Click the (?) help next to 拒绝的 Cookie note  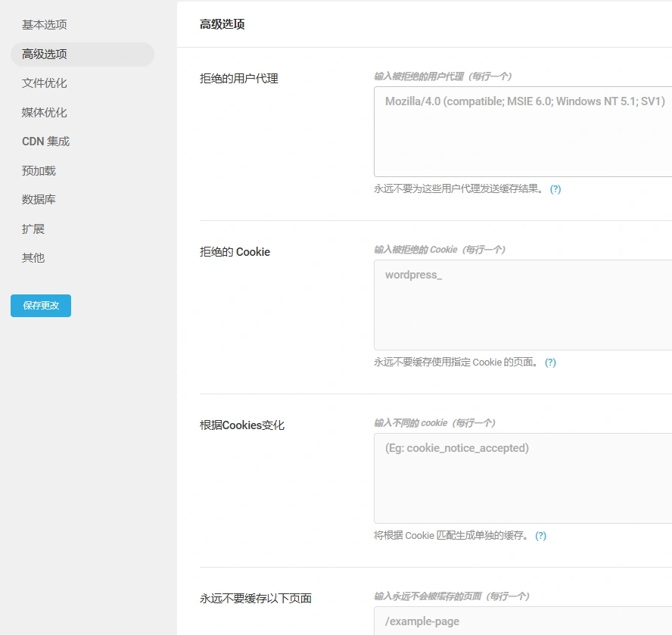[x=550, y=363]
